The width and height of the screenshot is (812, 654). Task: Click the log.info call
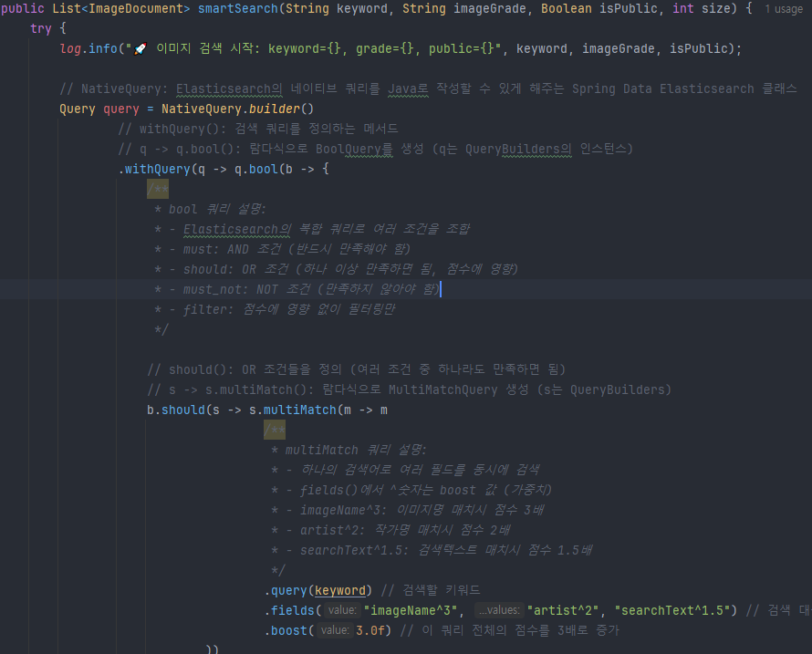88,48
